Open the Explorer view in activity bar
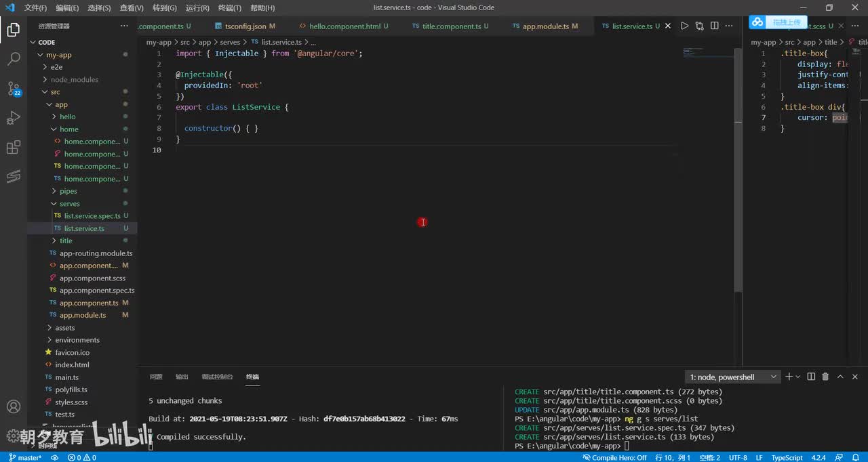Screen dimensions: 868x462 click(13, 30)
